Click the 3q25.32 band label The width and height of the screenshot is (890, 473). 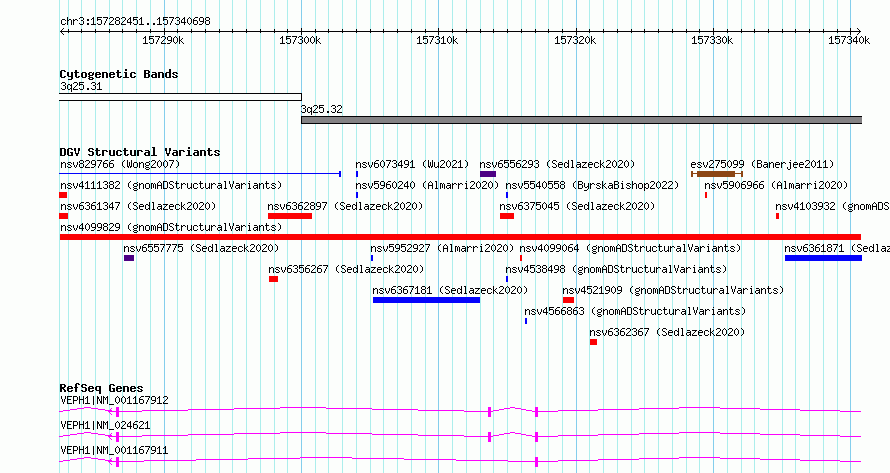pyautogui.click(x=321, y=110)
